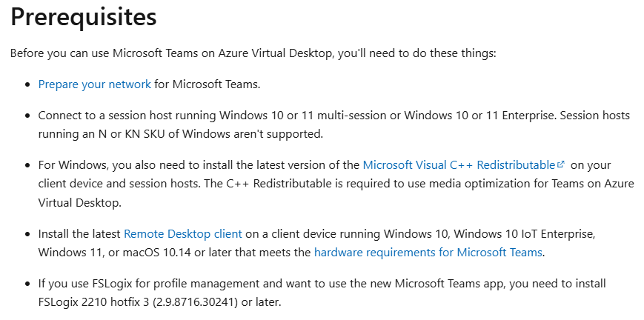
Task: Click the "FSLogix 2210 hotfix 3" text
Action: (x=101, y=303)
